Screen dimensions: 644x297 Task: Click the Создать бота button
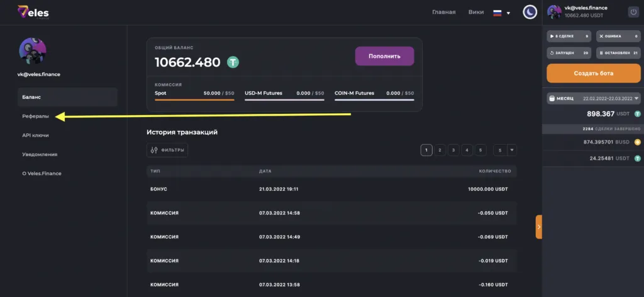coord(593,73)
